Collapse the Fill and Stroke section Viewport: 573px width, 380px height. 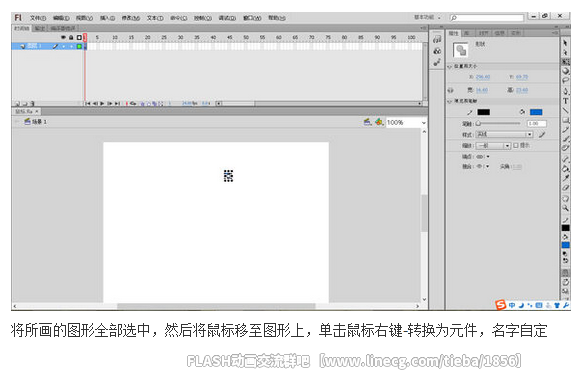(449, 101)
